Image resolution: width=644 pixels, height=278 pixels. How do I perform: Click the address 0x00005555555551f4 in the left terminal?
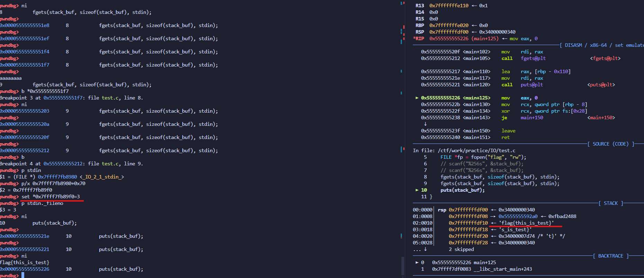click(x=25, y=52)
